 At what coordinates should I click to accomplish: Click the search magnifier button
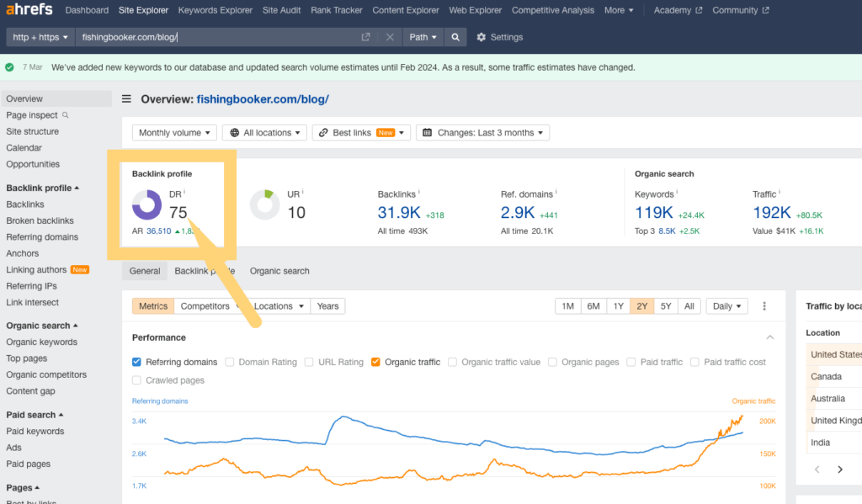tap(455, 37)
